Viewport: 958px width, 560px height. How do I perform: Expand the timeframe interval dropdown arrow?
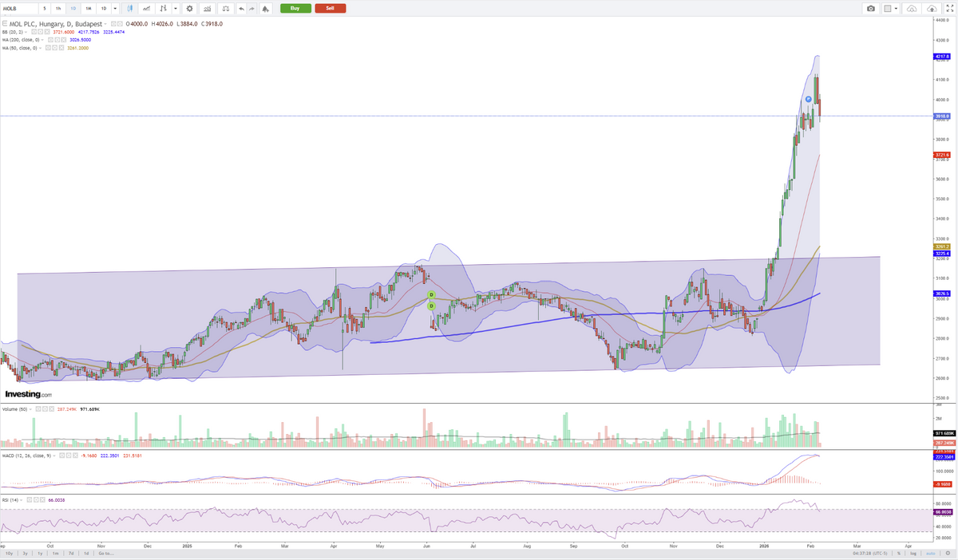(116, 8)
